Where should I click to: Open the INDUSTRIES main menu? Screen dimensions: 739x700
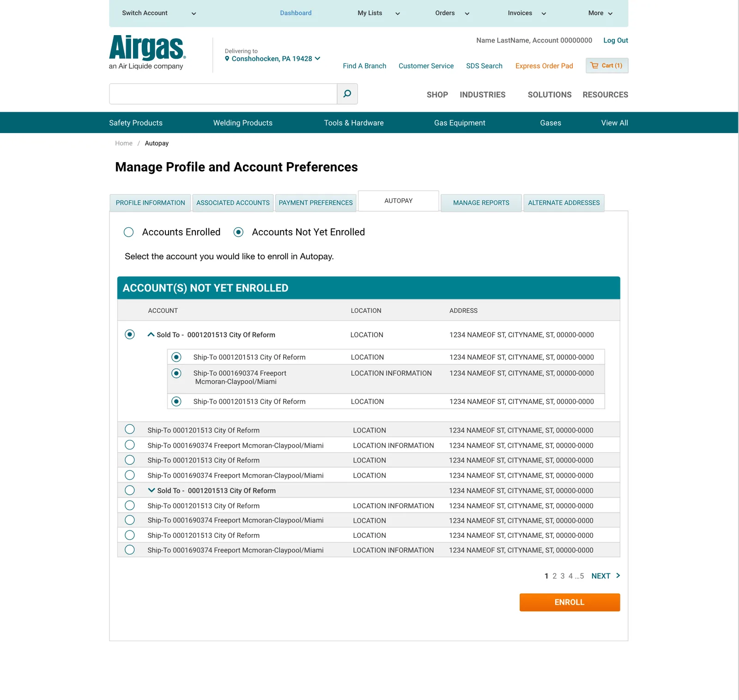483,95
